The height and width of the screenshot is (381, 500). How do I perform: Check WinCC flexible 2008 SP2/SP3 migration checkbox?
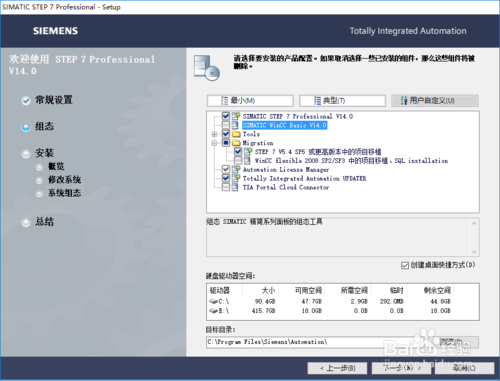click(x=238, y=160)
